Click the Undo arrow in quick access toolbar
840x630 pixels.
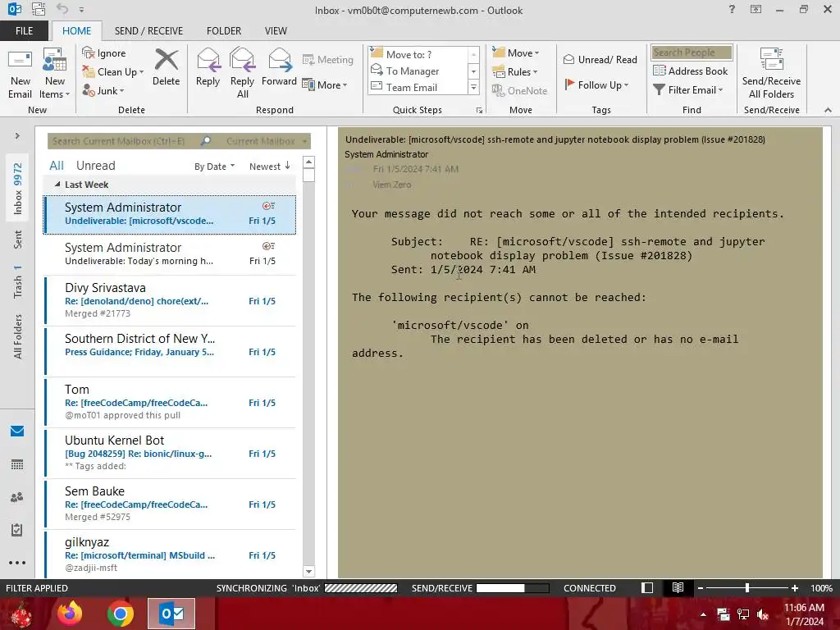click(x=62, y=9)
